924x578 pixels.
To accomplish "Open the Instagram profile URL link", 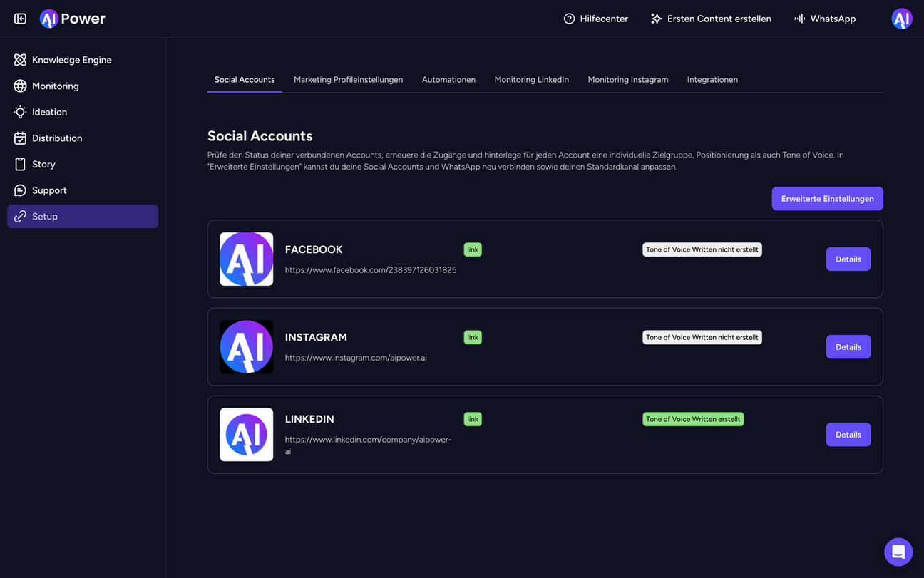I will click(x=356, y=358).
